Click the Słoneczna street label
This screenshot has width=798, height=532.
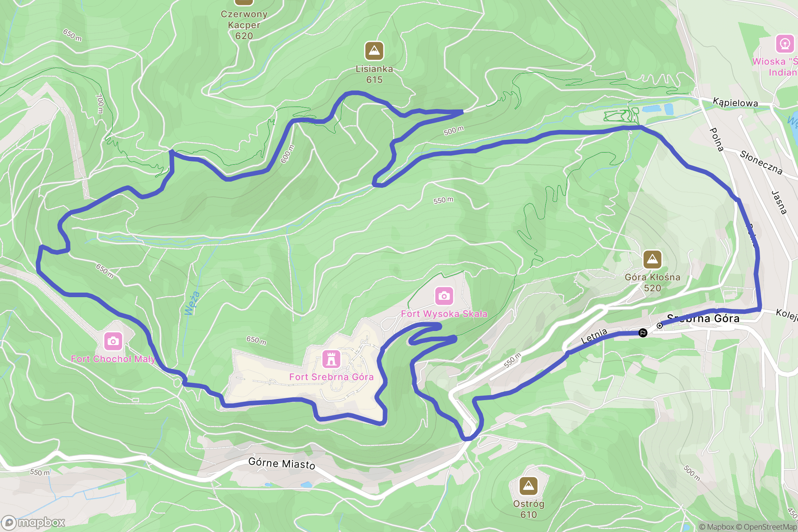761,163
